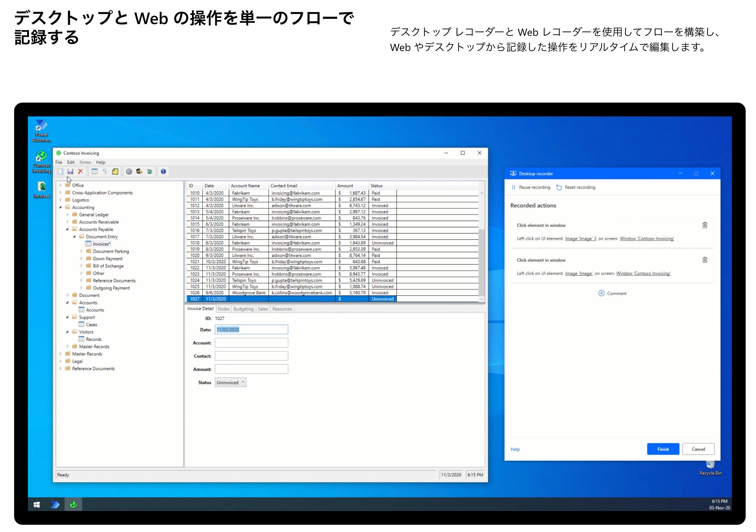
Task: Open the Edit menu
Action: point(71,162)
